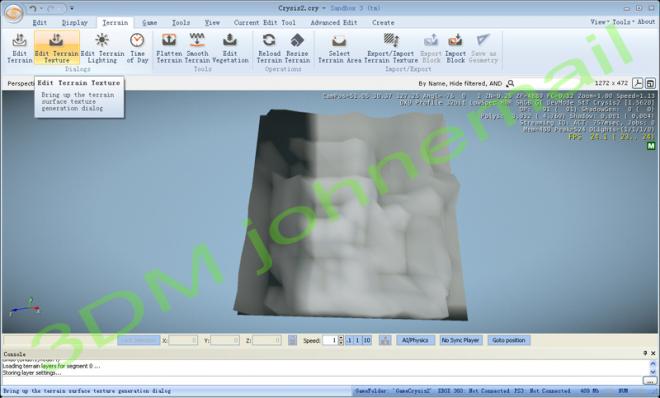Select the Smooth Terrain tool
The height and width of the screenshot is (398, 660).
pyautogui.click(x=197, y=48)
